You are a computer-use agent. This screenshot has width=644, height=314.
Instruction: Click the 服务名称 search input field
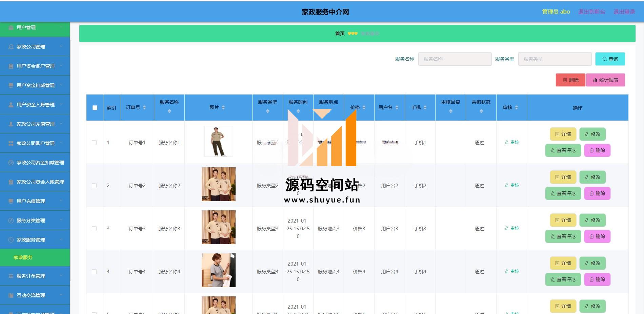coord(455,59)
